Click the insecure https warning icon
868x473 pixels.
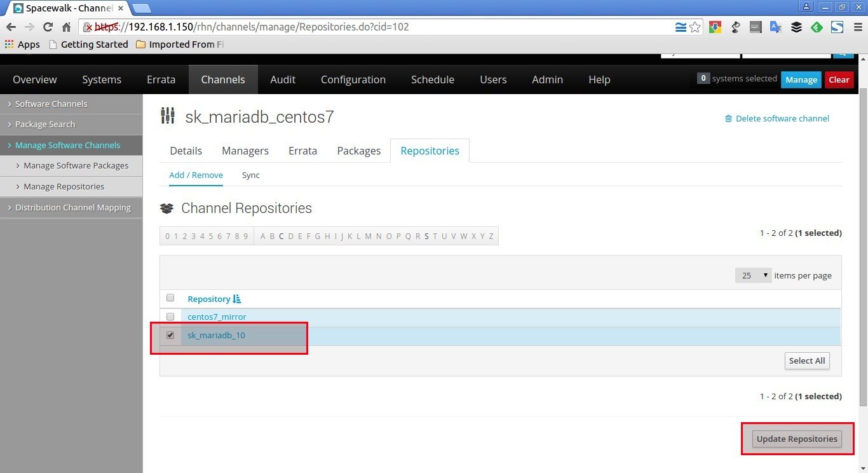click(89, 27)
